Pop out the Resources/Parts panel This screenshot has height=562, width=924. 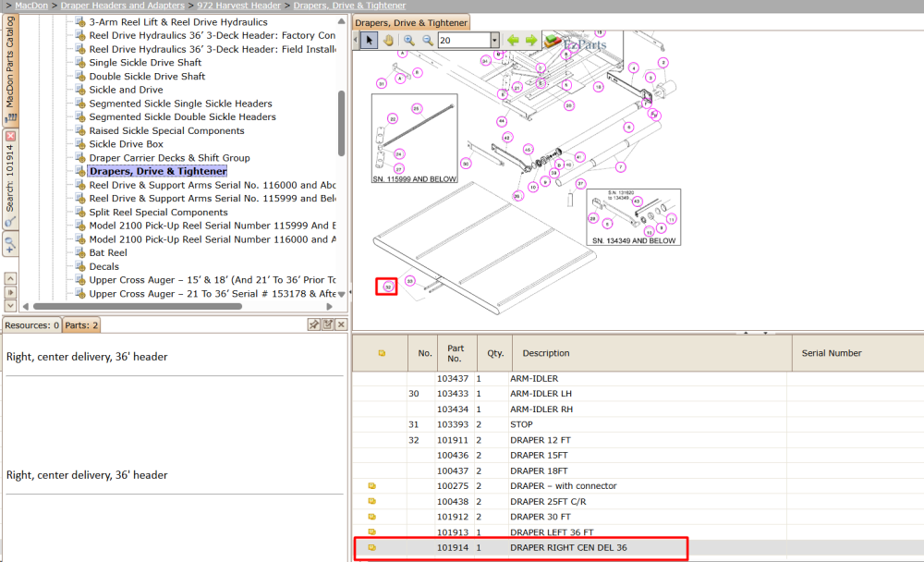click(x=328, y=324)
